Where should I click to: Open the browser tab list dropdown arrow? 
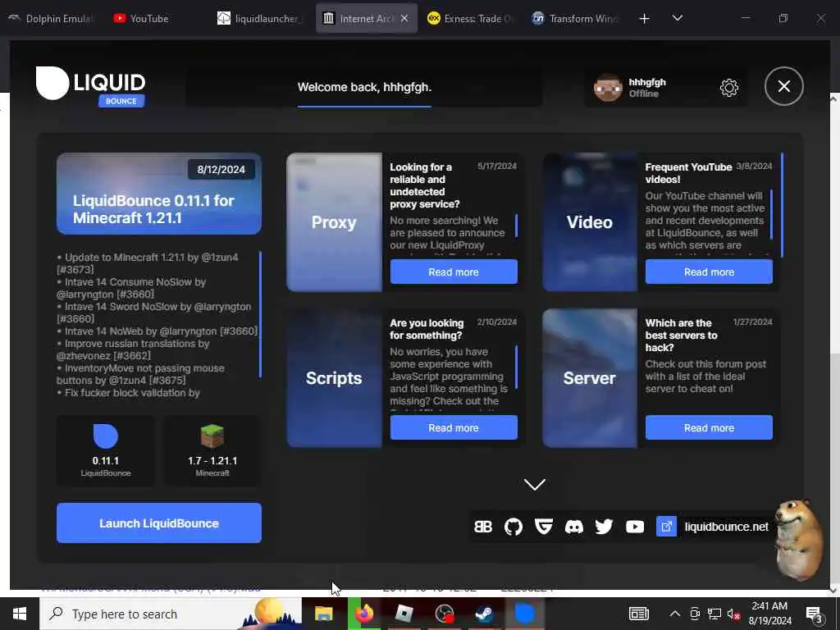pyautogui.click(x=677, y=18)
